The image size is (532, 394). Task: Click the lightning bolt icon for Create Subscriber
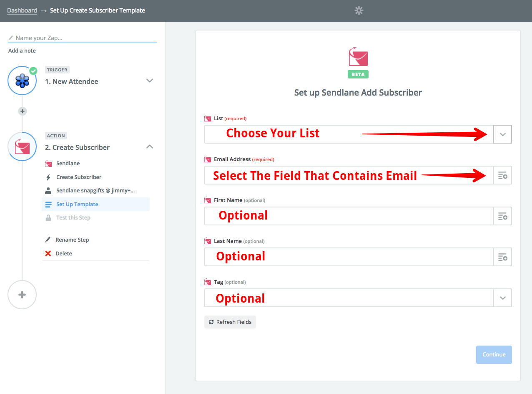coord(48,177)
